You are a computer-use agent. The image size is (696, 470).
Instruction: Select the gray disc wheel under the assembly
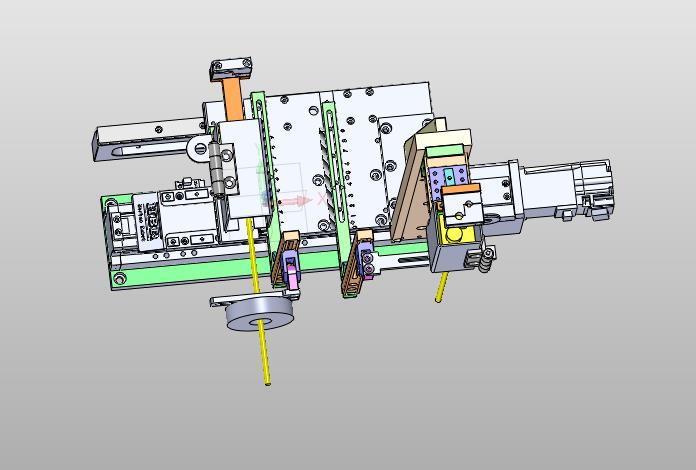(x=259, y=314)
